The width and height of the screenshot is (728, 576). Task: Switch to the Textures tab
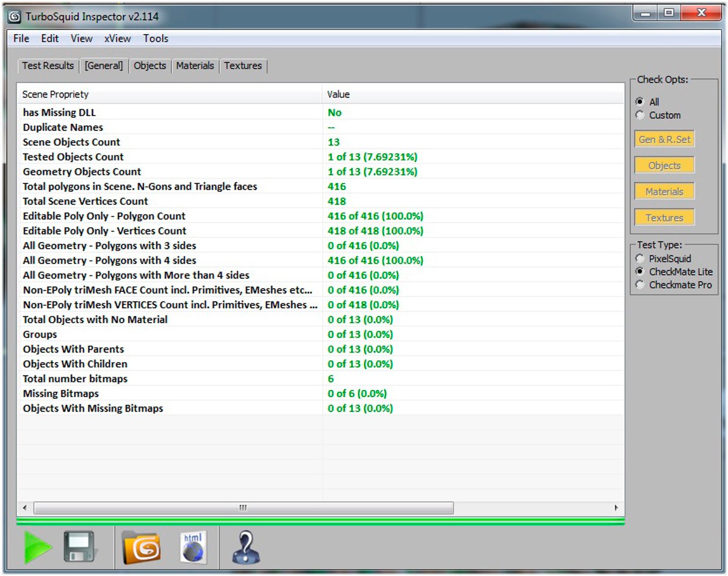[x=243, y=66]
